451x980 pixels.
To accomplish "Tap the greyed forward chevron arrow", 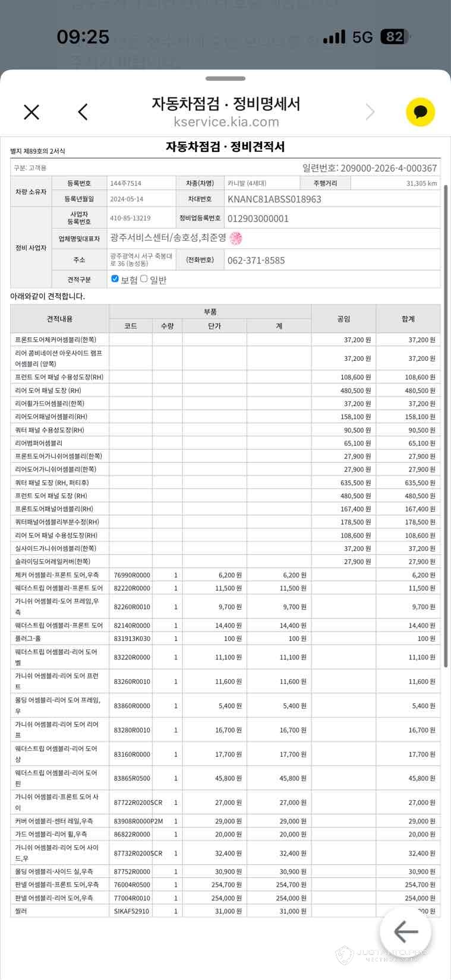I will 370,112.
